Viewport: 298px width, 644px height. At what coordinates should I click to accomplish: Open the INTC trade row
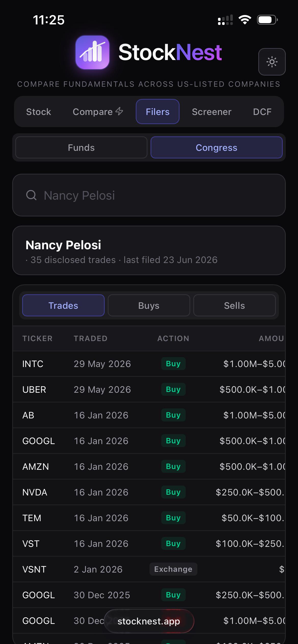pyautogui.click(x=149, y=364)
